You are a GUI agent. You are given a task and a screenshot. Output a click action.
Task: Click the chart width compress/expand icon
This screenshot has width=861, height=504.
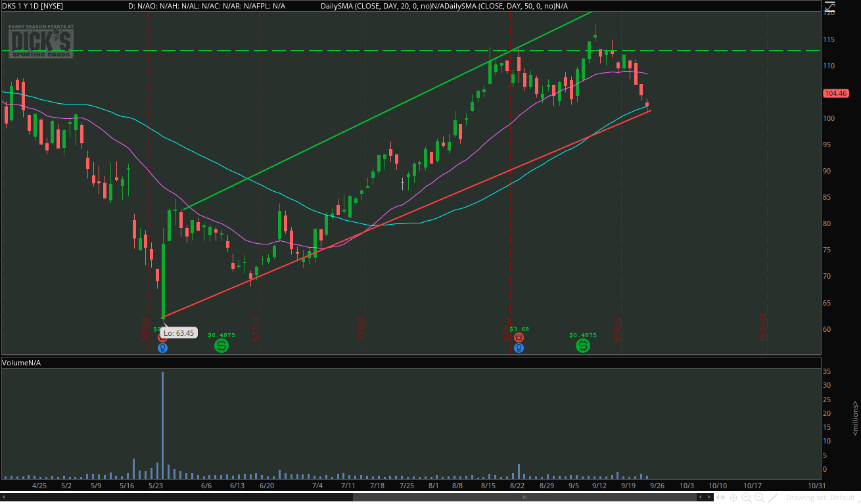721,498
